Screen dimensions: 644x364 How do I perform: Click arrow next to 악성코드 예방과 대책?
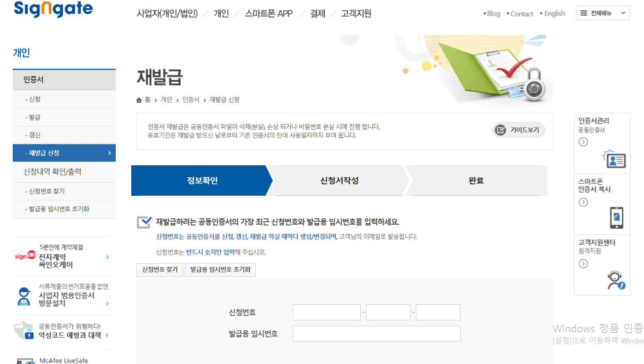point(107,335)
